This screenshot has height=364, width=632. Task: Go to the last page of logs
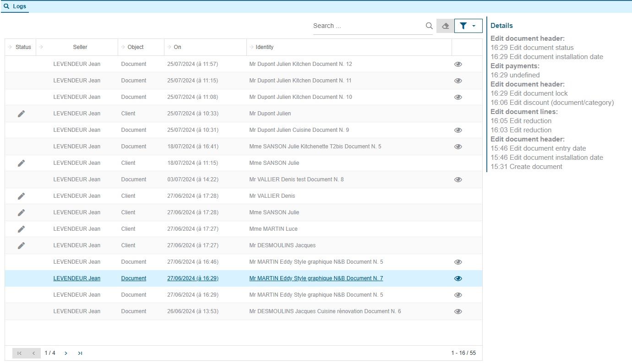click(x=80, y=353)
